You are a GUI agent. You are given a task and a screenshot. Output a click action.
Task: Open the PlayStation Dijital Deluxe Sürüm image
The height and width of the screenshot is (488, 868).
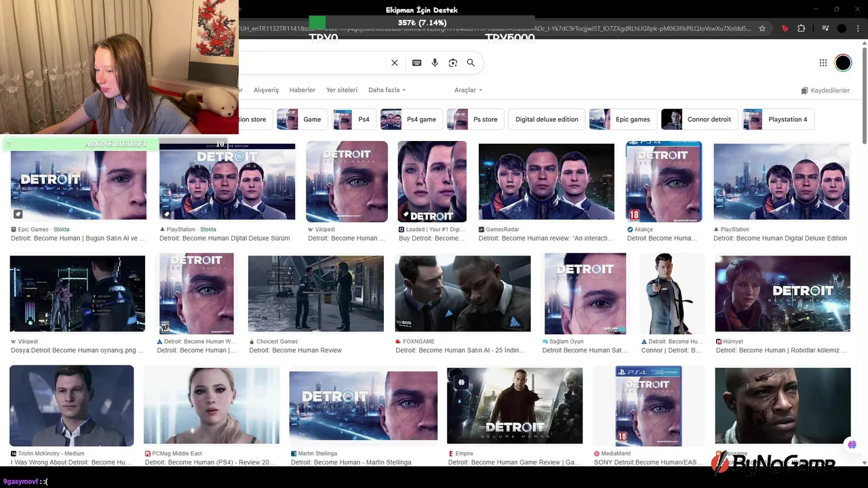coord(227,182)
